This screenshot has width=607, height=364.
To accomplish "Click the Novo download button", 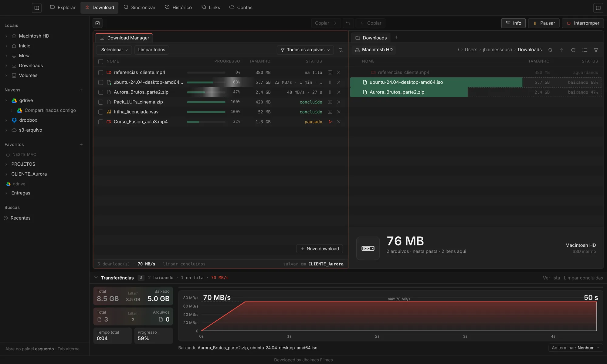I will pos(320,249).
